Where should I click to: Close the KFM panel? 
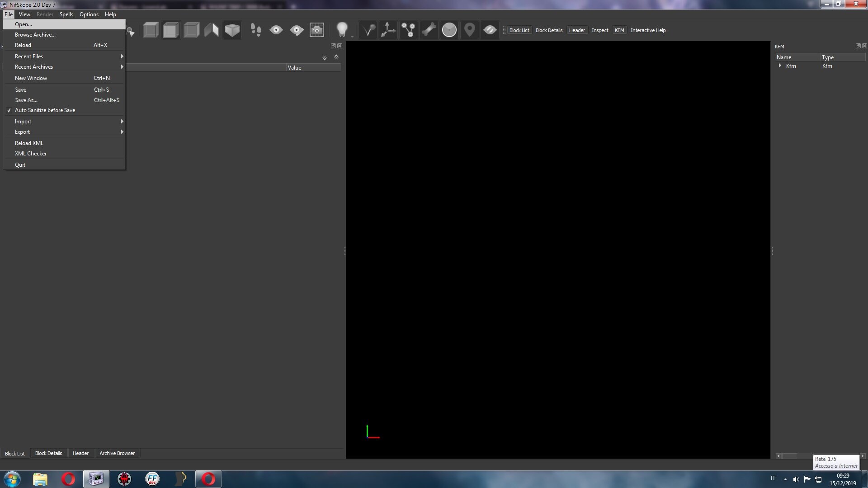click(x=864, y=46)
